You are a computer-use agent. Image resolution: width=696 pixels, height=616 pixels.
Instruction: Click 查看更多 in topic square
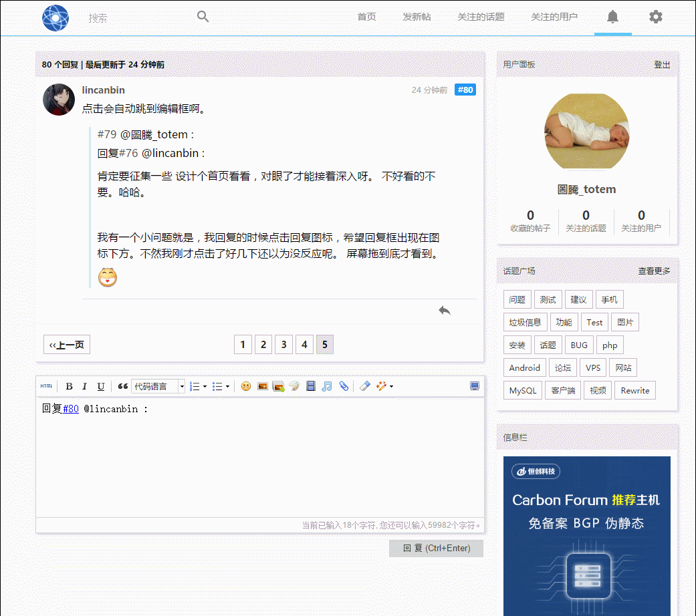click(x=653, y=271)
